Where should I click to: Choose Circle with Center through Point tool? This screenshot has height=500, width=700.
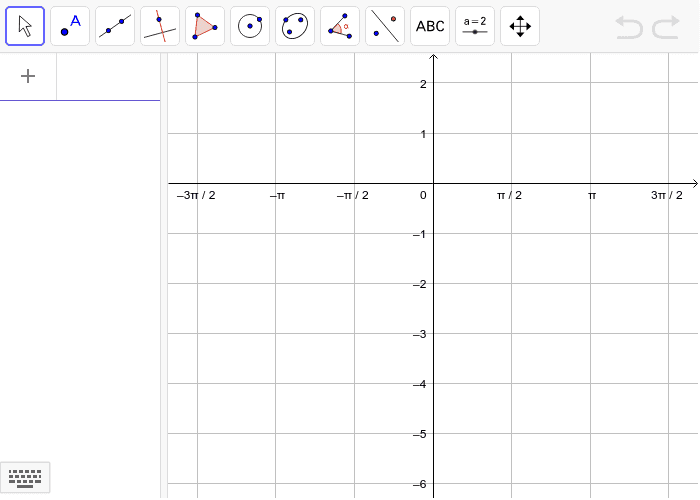250,26
